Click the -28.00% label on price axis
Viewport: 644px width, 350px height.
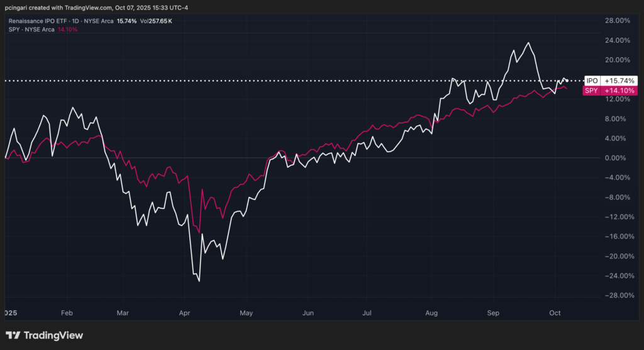(616, 295)
